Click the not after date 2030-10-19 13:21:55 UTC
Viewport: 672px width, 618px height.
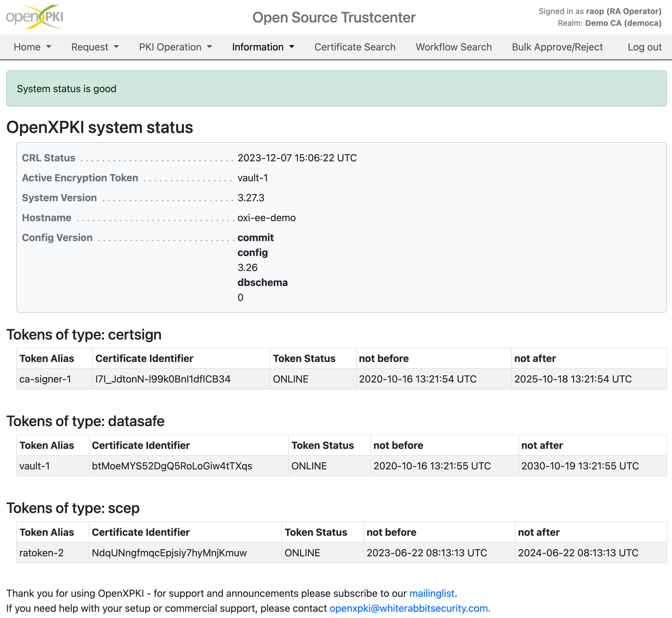580,466
